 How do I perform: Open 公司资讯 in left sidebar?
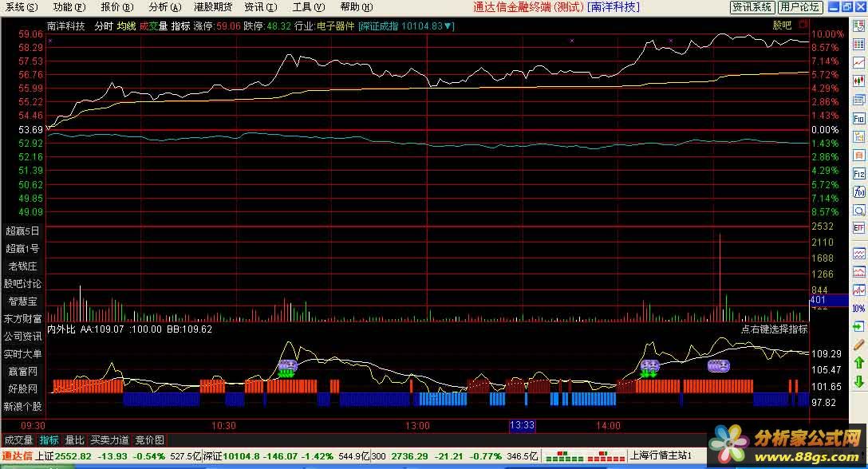pyautogui.click(x=22, y=337)
